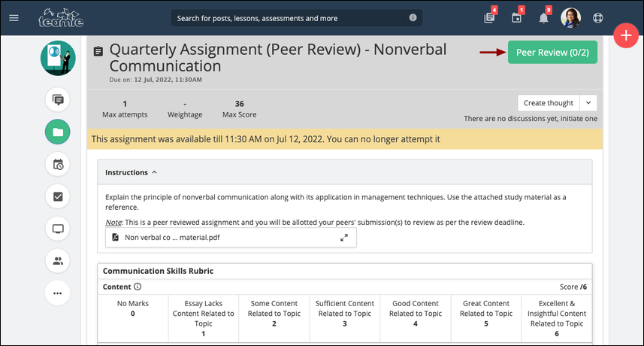Viewport: 644px width, 346px height.
Task: Select Excellent & Insightful Content cell
Action: click(557, 318)
